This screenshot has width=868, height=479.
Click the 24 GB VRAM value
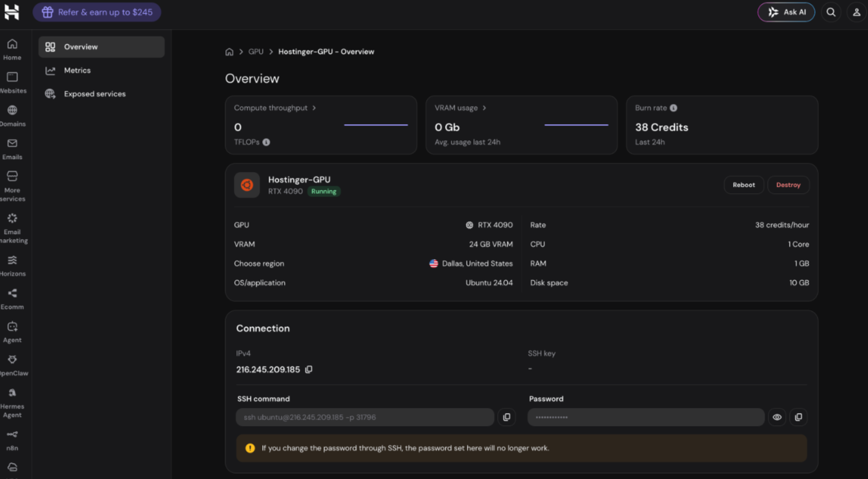[x=491, y=244]
